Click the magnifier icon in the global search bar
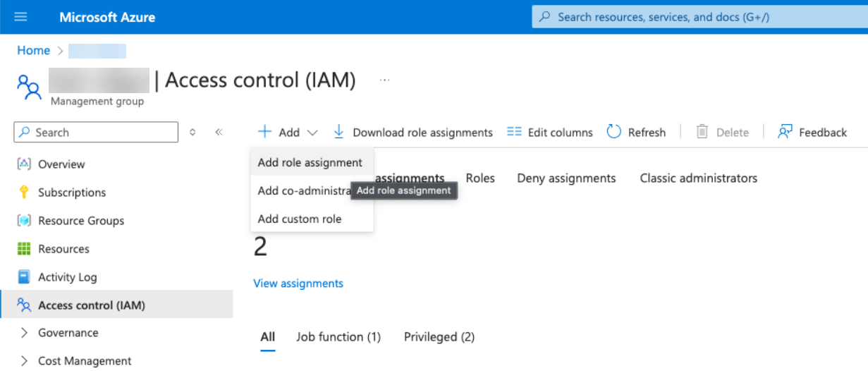Image resolution: width=868 pixels, height=371 pixels. pyautogui.click(x=544, y=17)
